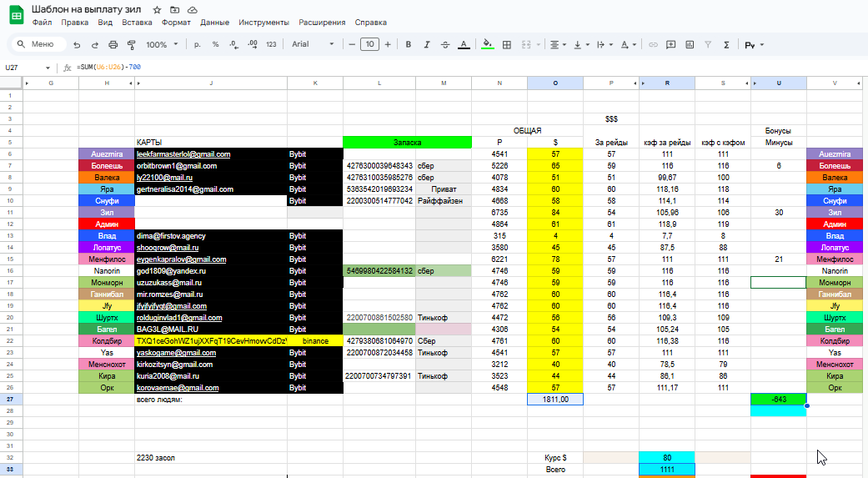Click the filter funnel icon
Image resolution: width=868 pixels, height=478 pixels.
point(707,44)
